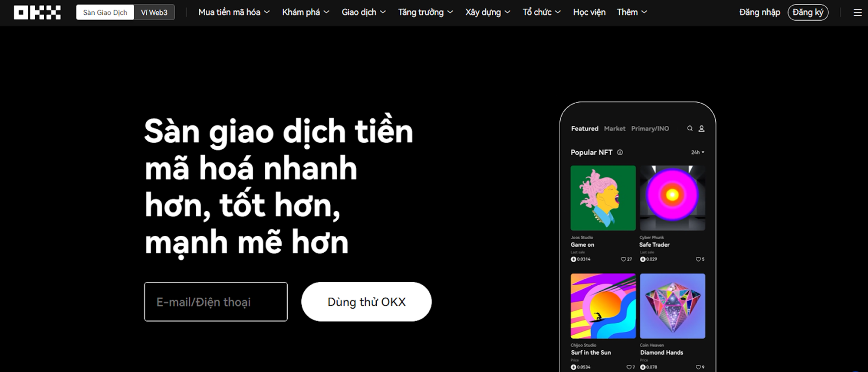Switch to Sàn Giao Dịch mode

105,13
